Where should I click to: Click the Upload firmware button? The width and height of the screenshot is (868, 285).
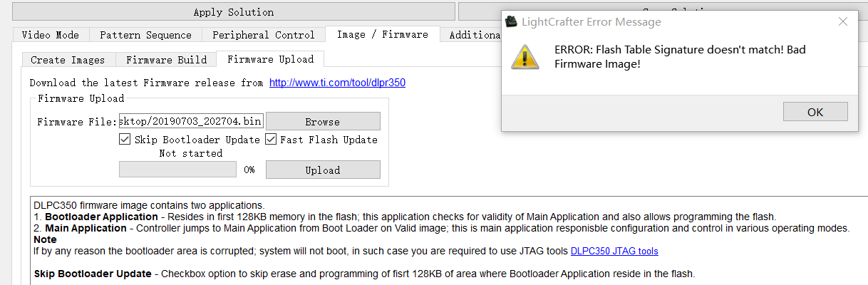coord(323,170)
